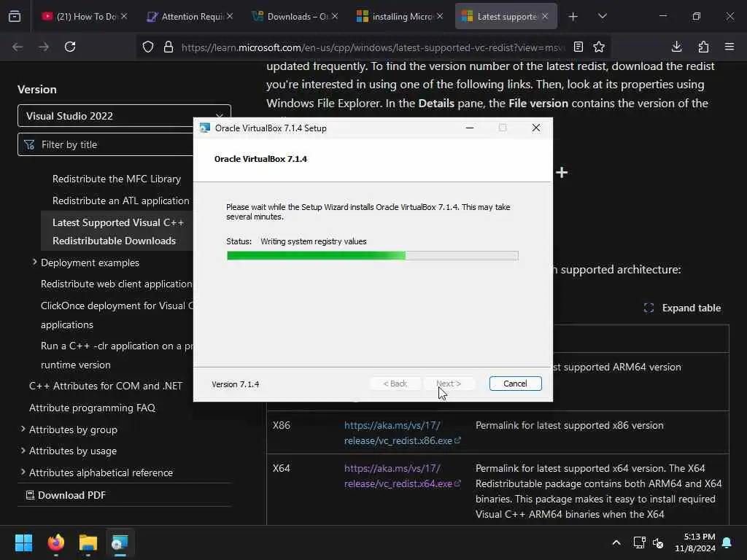Click Expand table button
The image size is (747, 560).
click(x=682, y=308)
